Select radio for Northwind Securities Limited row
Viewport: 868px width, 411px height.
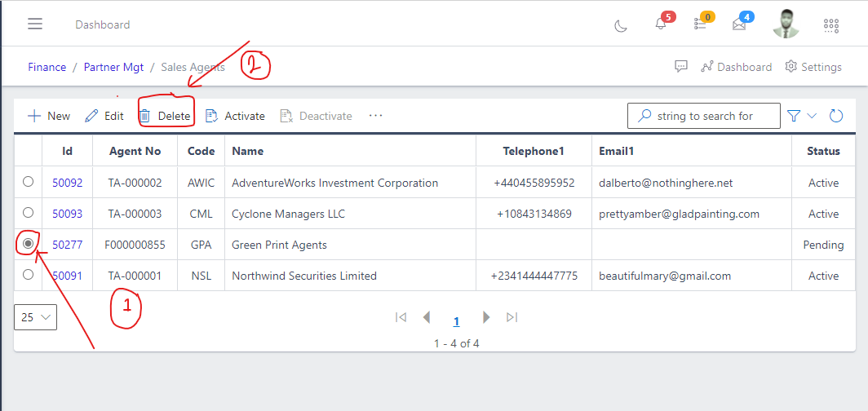28,274
